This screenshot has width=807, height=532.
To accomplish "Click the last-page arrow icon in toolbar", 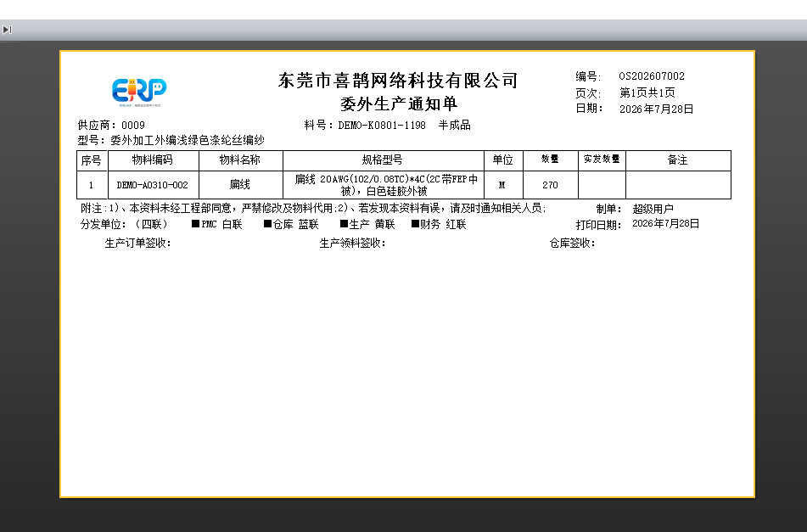I will [7, 30].
